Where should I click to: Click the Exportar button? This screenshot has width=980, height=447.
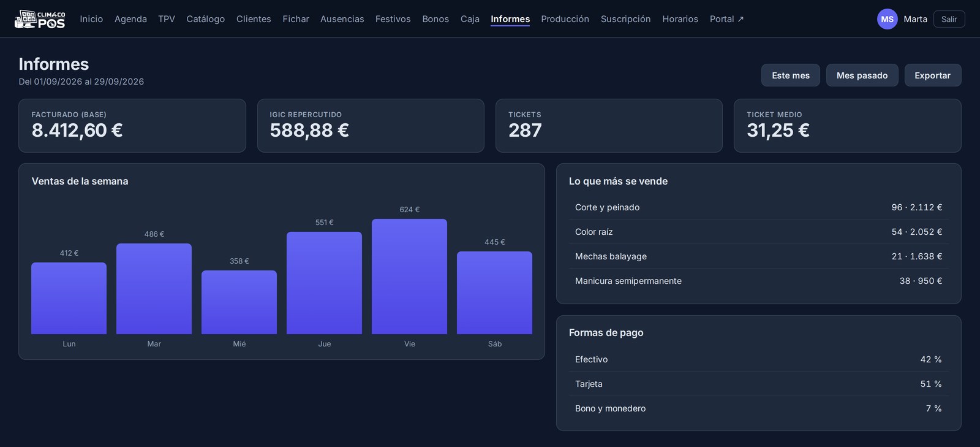(933, 75)
